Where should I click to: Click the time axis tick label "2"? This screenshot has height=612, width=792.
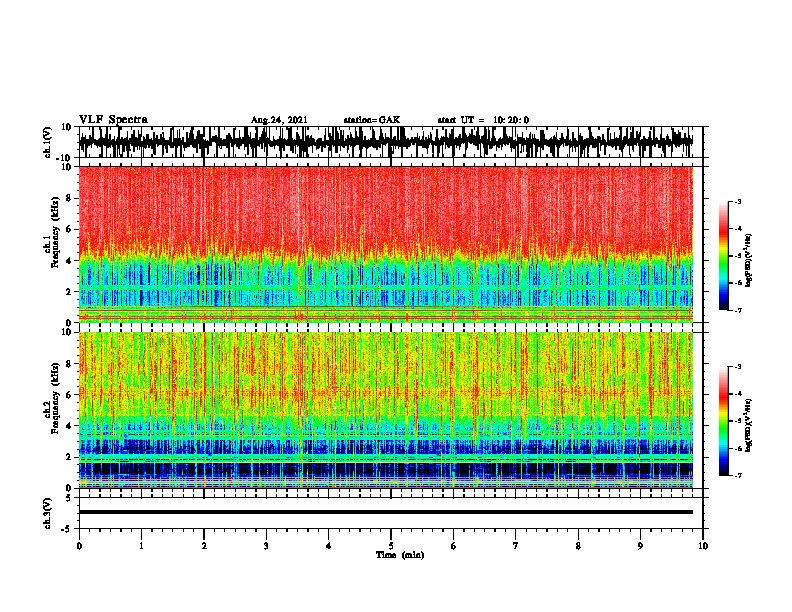tap(204, 546)
